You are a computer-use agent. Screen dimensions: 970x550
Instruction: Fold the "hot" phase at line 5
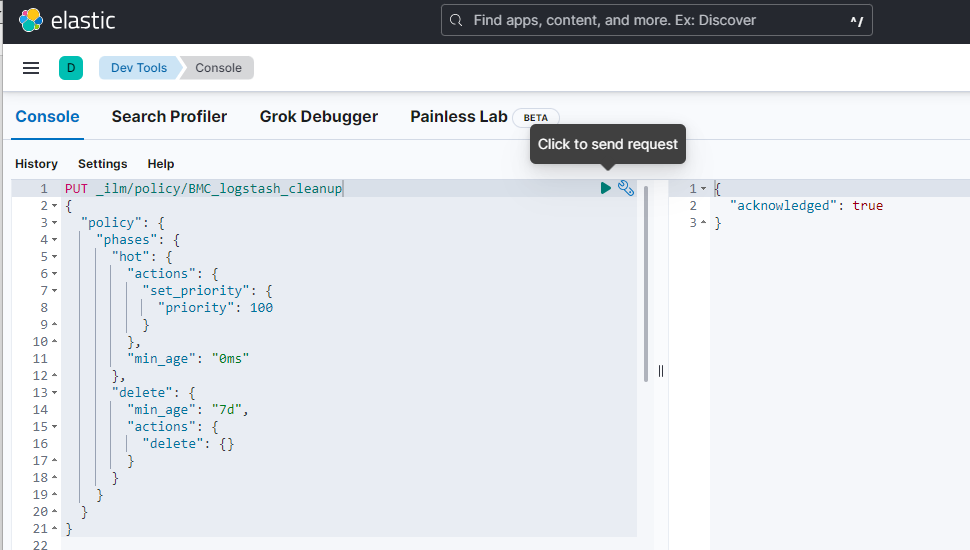coord(54,257)
